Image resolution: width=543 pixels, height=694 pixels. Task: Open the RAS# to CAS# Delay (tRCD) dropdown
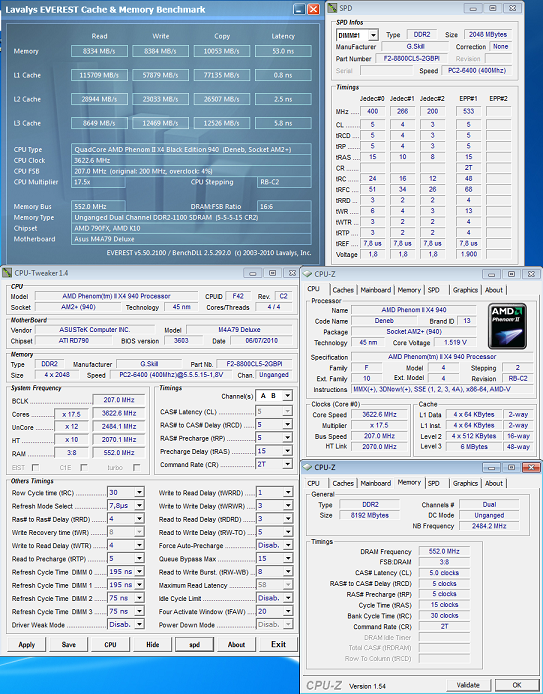tap(287, 424)
